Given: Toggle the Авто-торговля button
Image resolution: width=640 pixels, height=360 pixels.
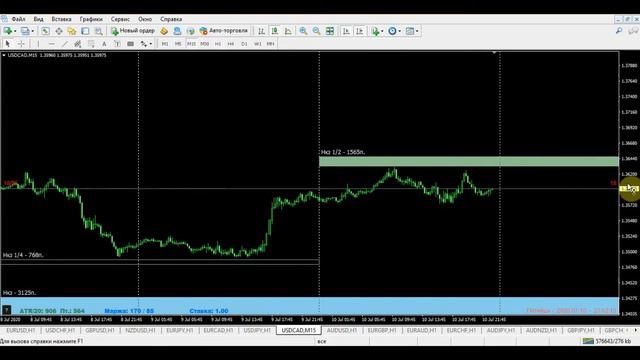Looking at the screenshot, I should (x=224, y=31).
